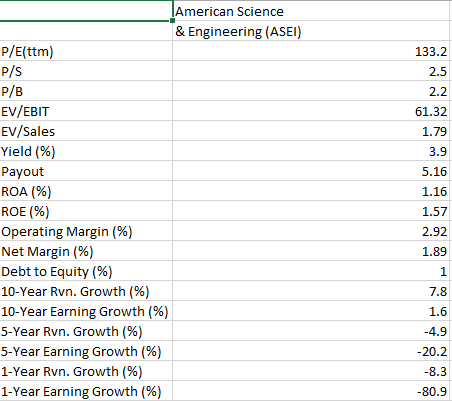
Task: Select the P/S label cell
Action: (86, 71)
